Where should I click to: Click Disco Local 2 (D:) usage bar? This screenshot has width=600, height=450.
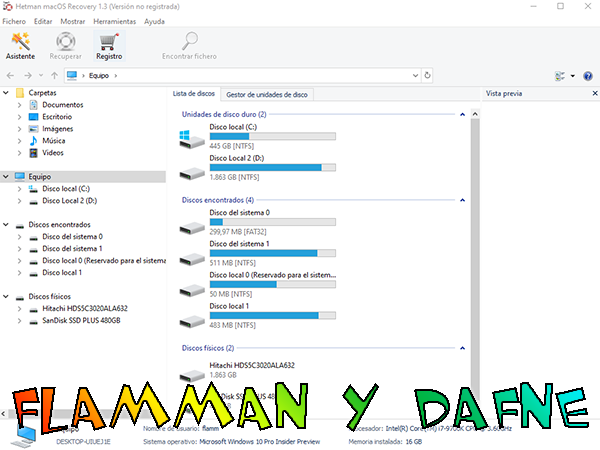[272, 167]
